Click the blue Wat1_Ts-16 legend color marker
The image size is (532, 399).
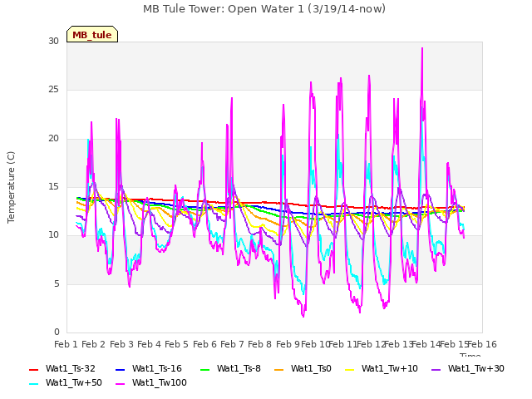click(120, 369)
